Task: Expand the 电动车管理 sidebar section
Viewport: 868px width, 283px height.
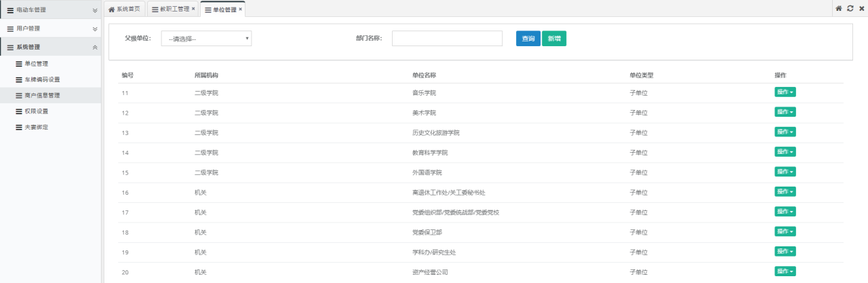Action: (94, 11)
